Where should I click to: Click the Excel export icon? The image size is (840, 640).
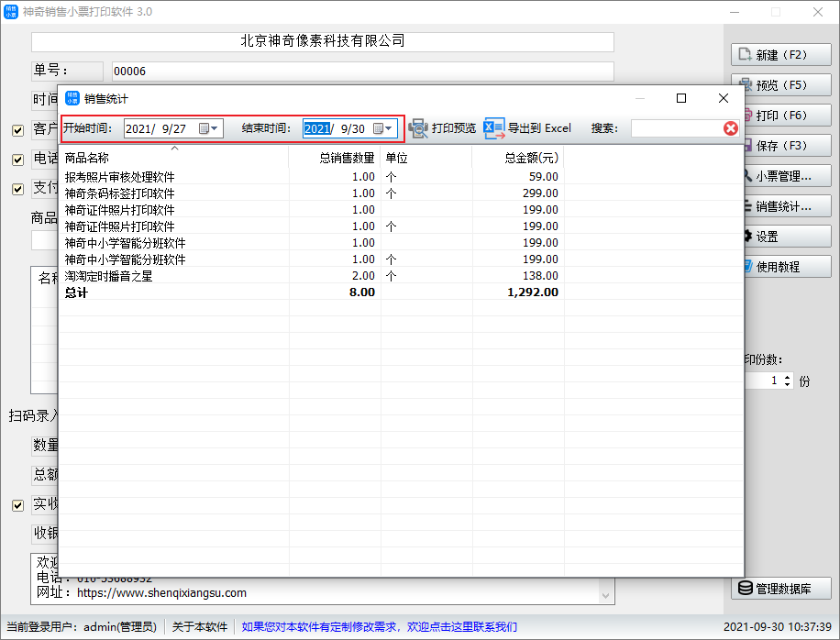pyautogui.click(x=494, y=128)
